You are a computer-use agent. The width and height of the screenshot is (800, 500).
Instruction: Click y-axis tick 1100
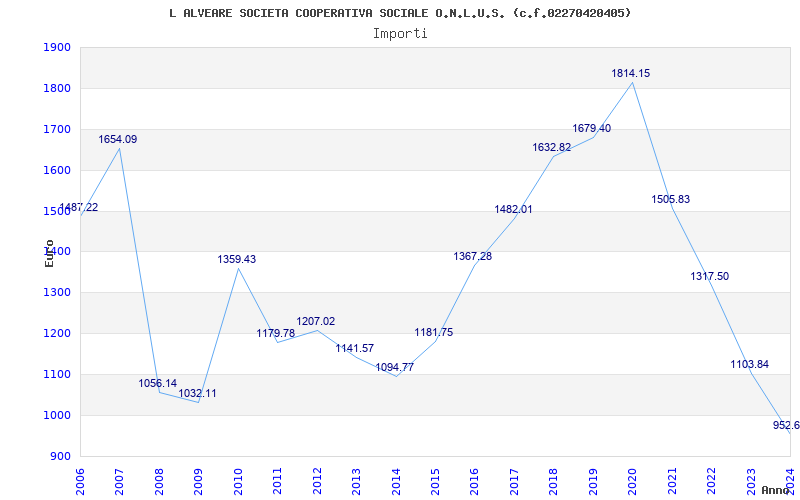[x=56, y=374]
